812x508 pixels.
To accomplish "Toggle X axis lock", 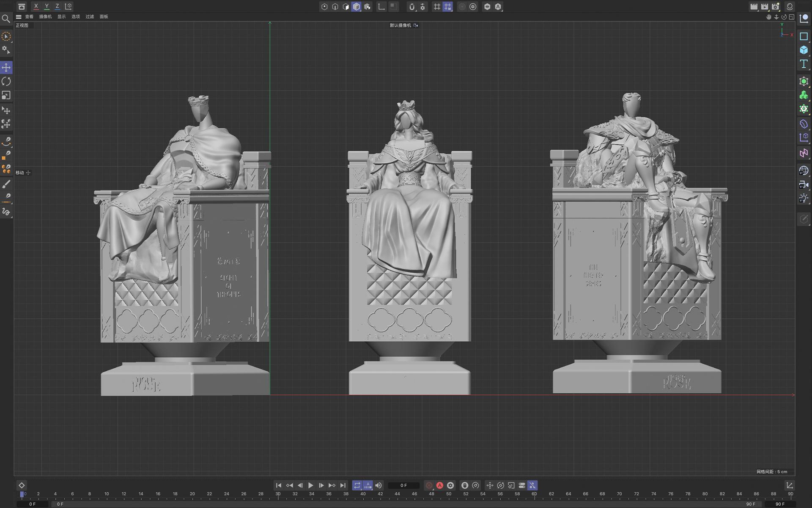I will click(x=36, y=6).
